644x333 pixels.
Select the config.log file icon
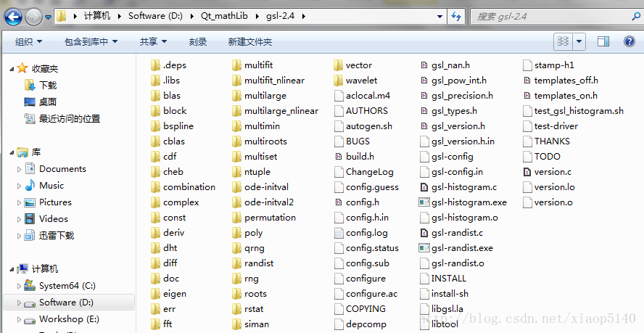pos(339,233)
